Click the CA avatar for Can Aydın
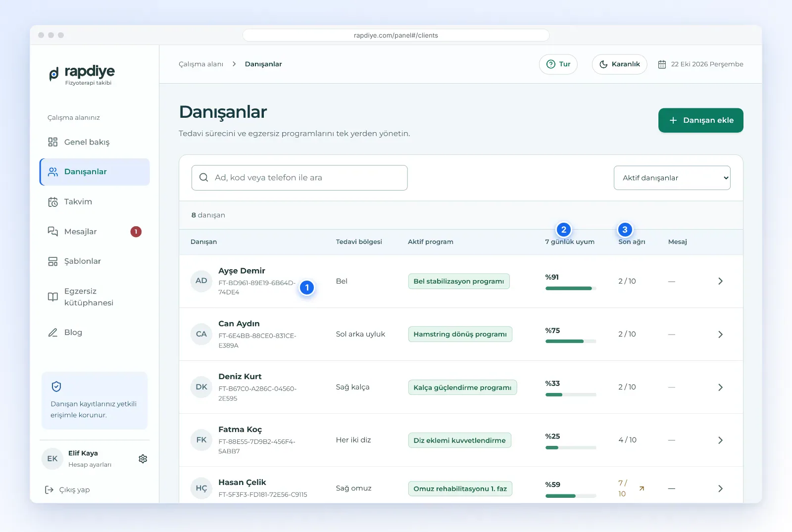Viewport: 792px width, 532px height. click(201, 334)
